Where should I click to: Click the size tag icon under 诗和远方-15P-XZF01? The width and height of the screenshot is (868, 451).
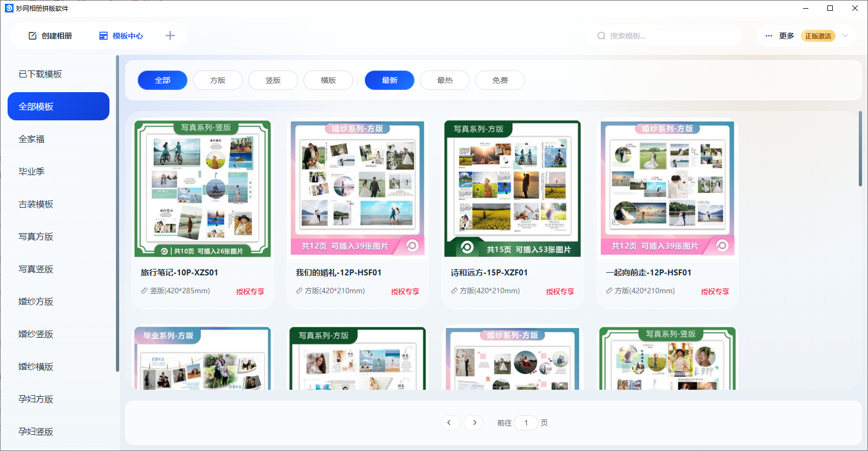click(455, 291)
